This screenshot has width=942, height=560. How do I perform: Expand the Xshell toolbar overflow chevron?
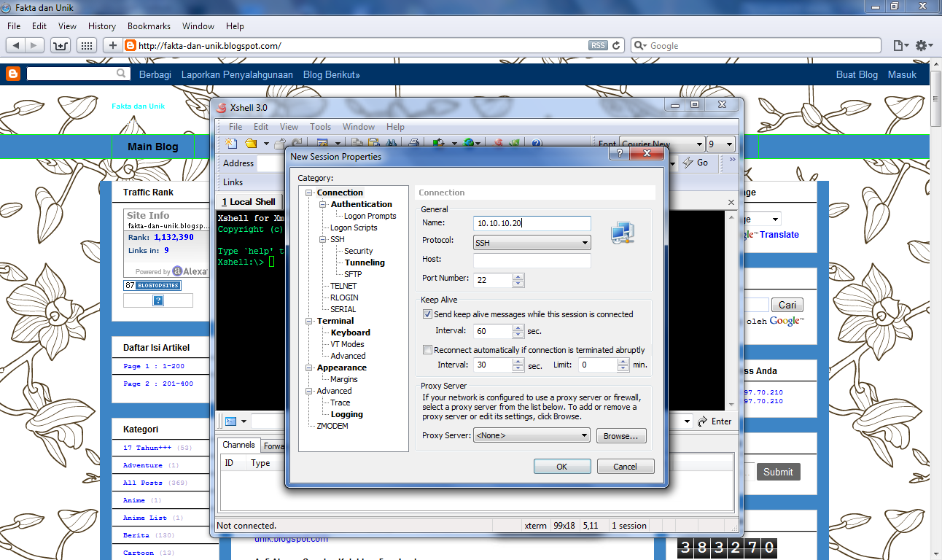732,159
